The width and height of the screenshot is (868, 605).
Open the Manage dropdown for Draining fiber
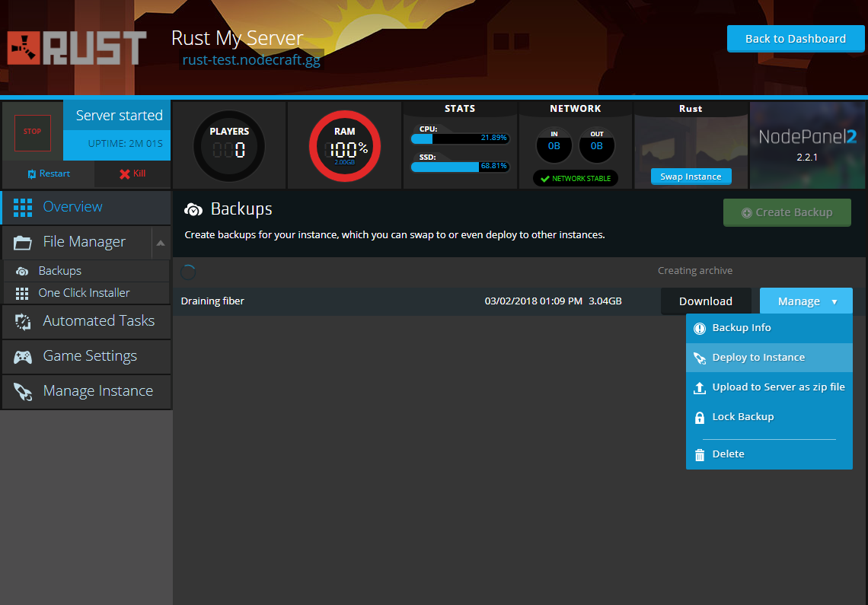[x=806, y=301]
